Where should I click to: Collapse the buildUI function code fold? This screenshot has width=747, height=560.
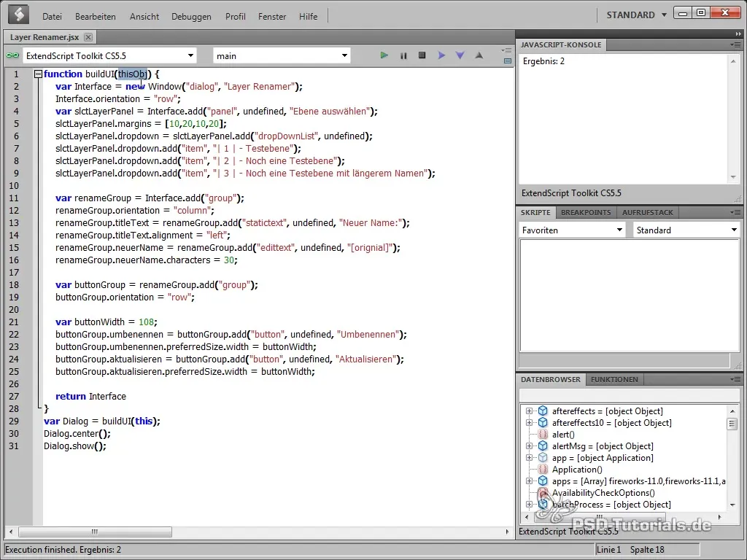(x=38, y=74)
